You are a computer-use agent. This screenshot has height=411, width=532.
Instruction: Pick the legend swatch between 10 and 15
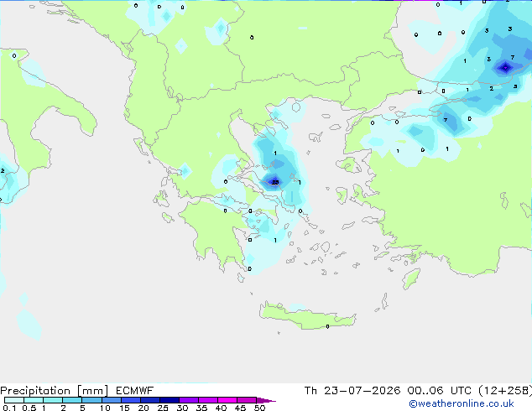pyautogui.click(x=112, y=400)
